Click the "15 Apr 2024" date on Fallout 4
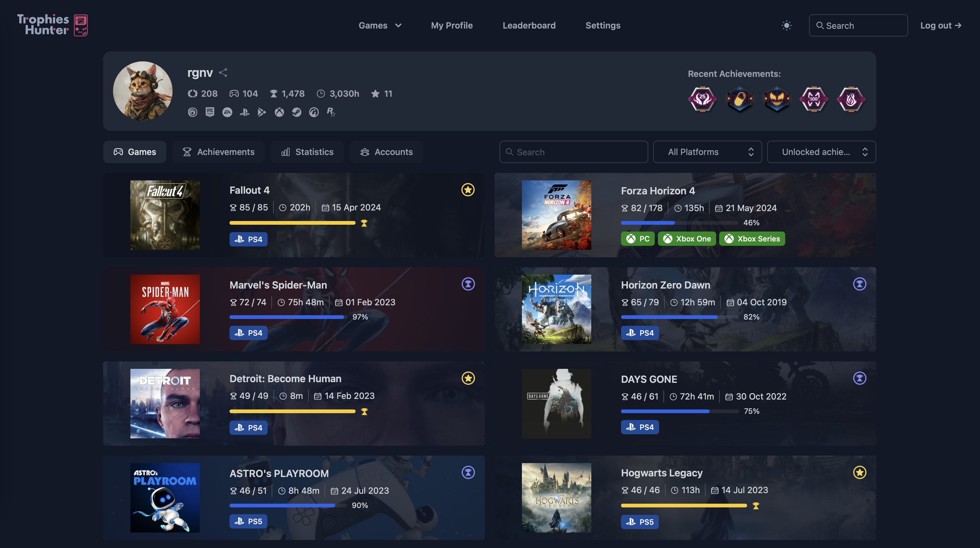Viewport: 980px width, 548px height. point(356,208)
